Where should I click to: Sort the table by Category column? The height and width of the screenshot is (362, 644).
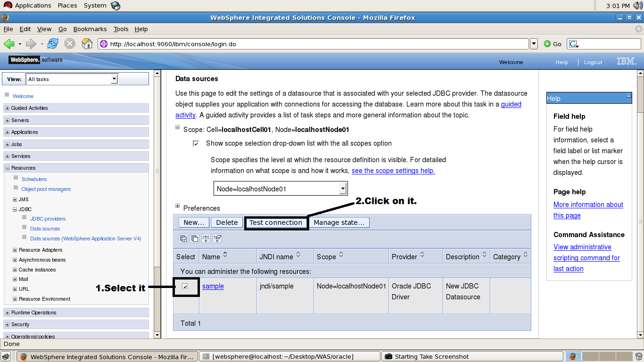click(525, 255)
